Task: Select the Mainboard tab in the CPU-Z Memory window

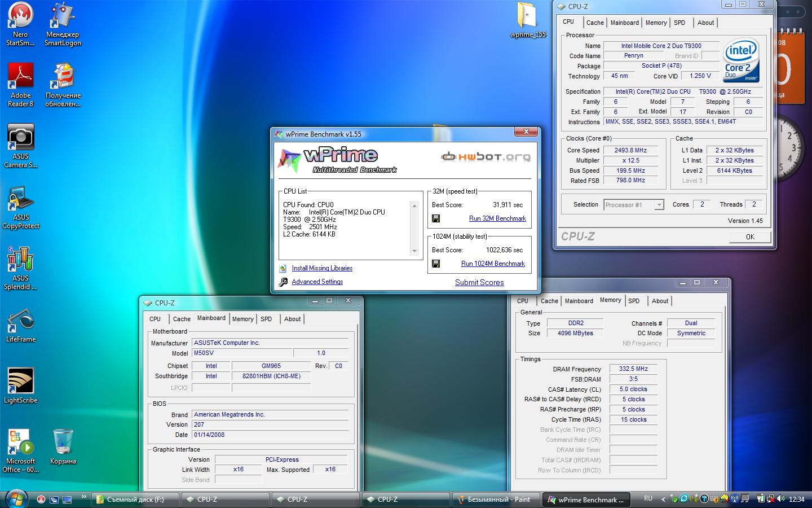Action: (579, 301)
